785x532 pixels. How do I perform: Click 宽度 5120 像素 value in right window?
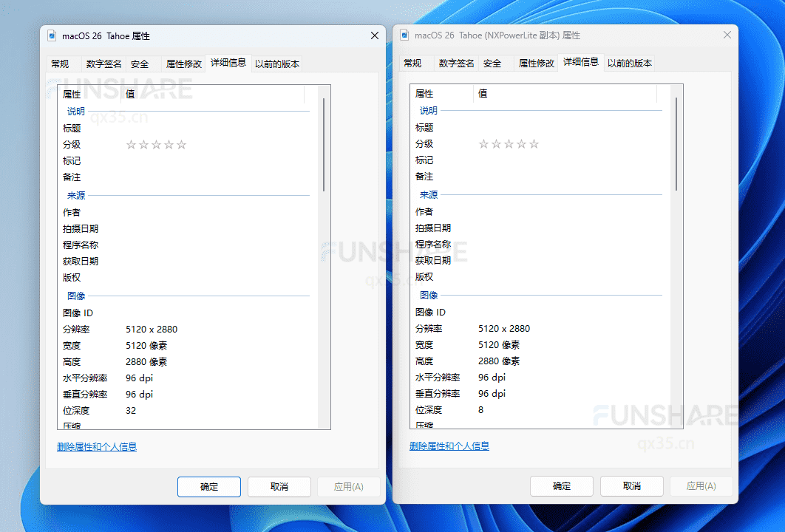[x=499, y=345]
